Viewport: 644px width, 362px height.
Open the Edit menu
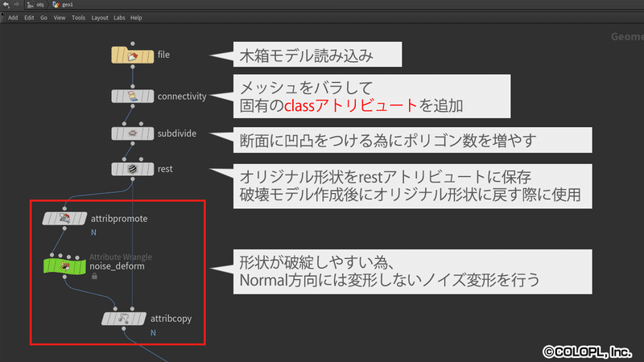29,18
